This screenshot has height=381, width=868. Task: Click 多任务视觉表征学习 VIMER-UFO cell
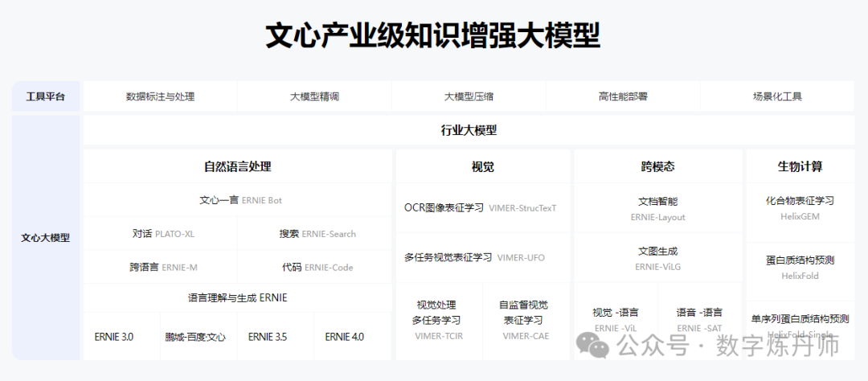483,257
